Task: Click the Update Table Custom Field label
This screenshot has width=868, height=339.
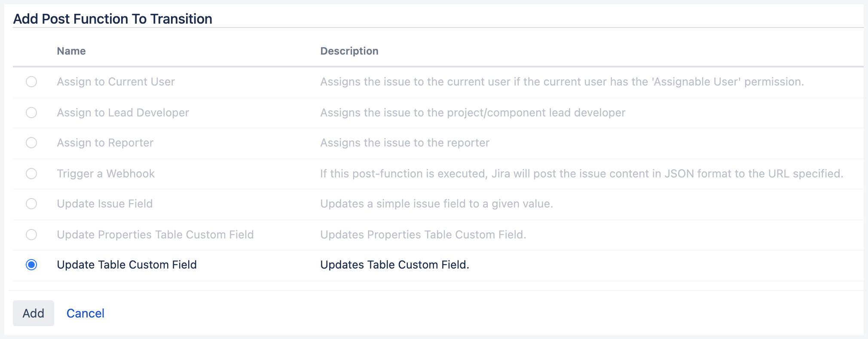Action: (127, 265)
